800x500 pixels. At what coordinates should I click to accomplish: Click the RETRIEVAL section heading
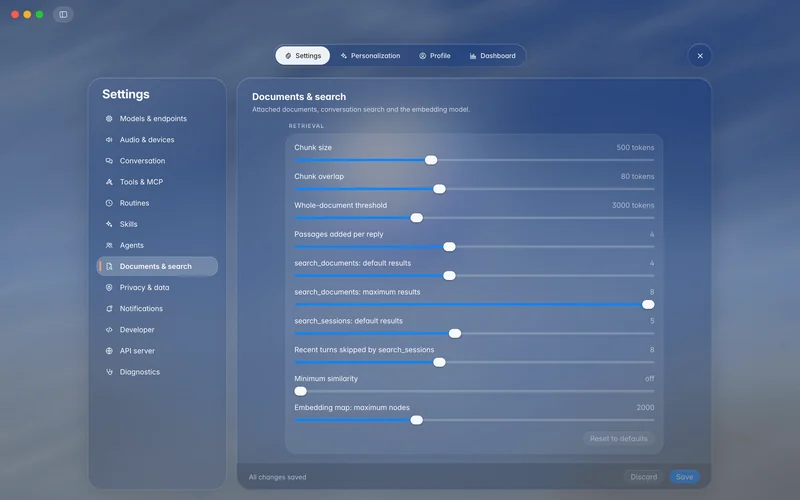[306, 126]
